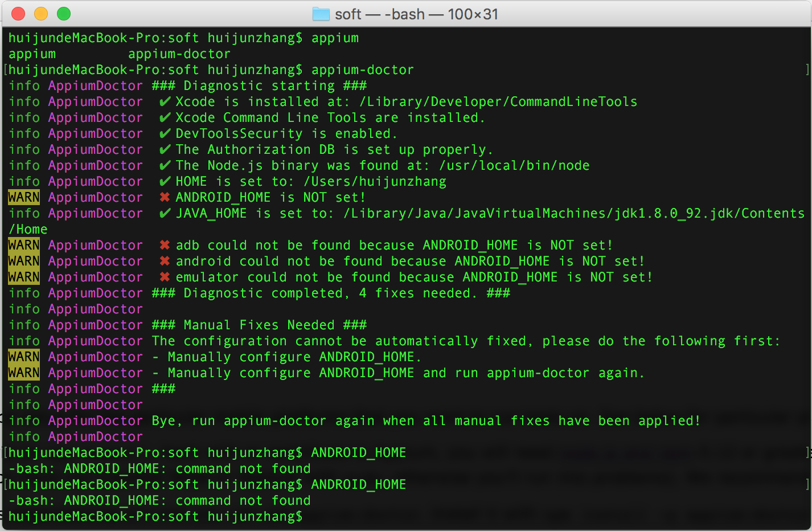This screenshot has width=812, height=531.
Task: Click 'Bye, run appium-doctor again' message
Action: click(426, 420)
